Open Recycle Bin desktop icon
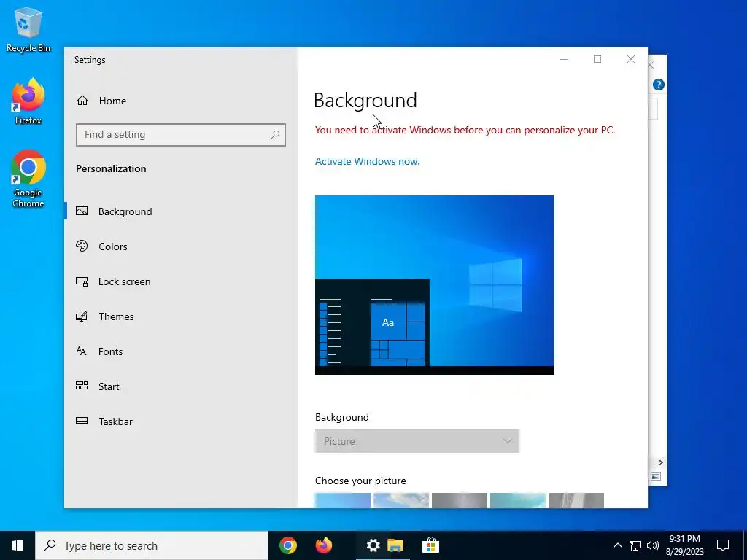Viewport: 747px width, 560px height. click(28, 29)
